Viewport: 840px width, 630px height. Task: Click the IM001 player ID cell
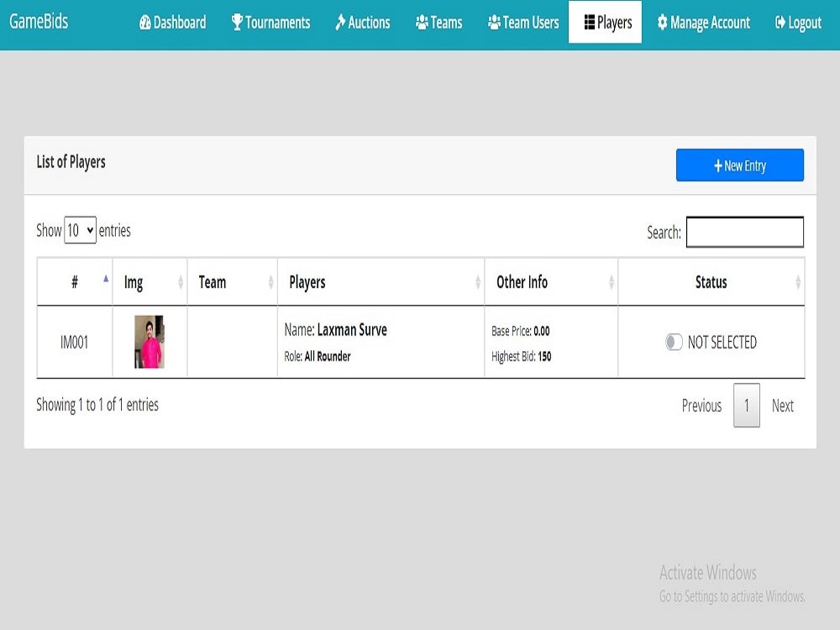(x=75, y=342)
